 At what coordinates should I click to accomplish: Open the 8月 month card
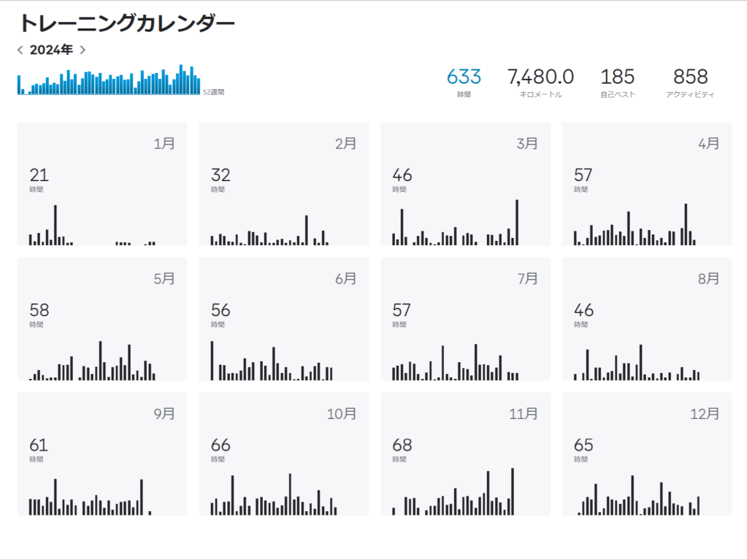pyautogui.click(x=646, y=320)
